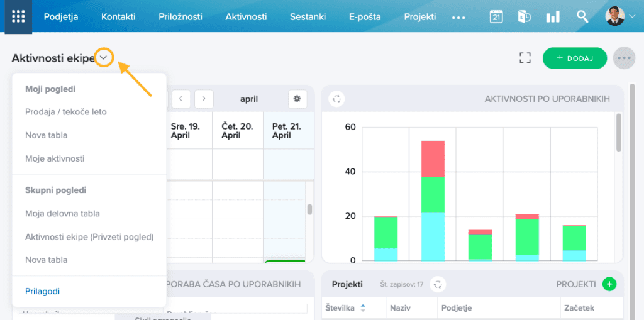
Task: Click the Št. zapisov: 17 label
Action: point(402,284)
